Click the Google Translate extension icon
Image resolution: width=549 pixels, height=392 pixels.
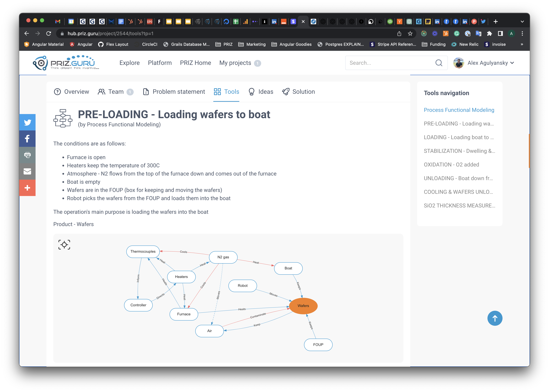478,34
